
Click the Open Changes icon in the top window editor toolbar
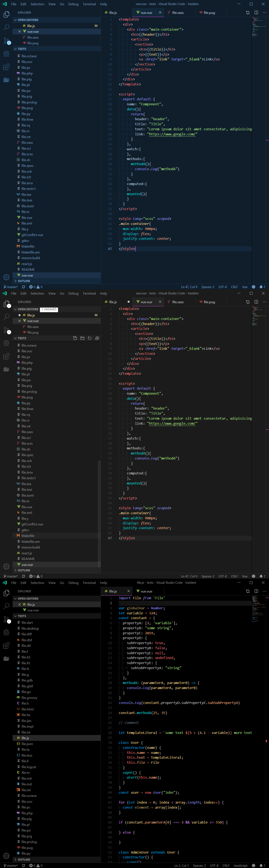pos(248,12)
